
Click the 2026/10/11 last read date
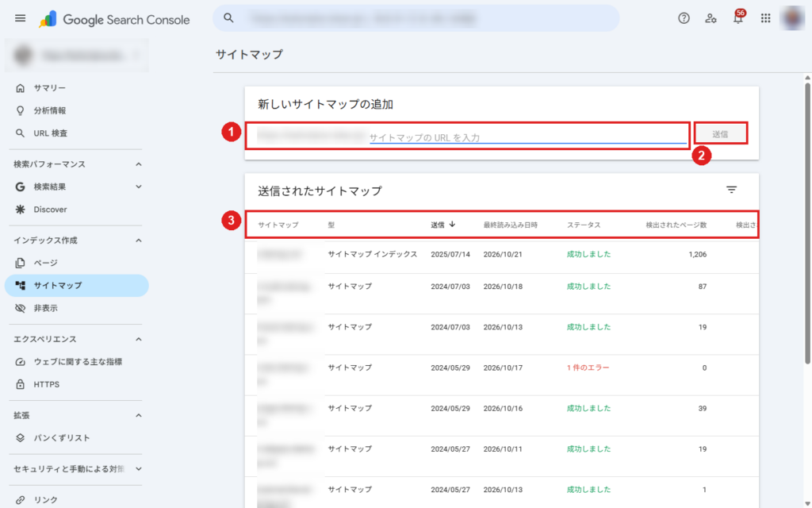tap(503, 449)
